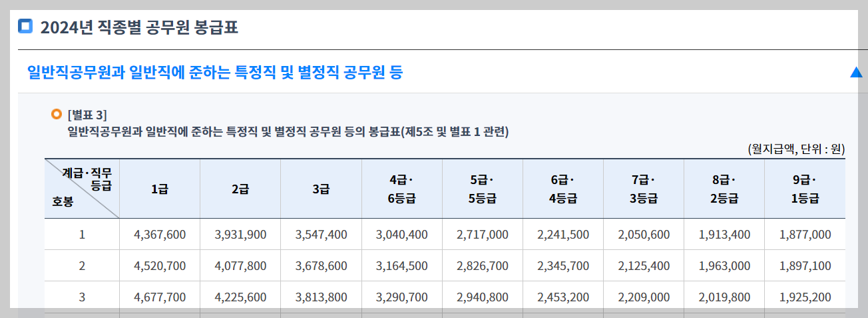The height and width of the screenshot is (318, 868).
Task: Click the cell value 2,050,600
Action: pyautogui.click(x=644, y=235)
